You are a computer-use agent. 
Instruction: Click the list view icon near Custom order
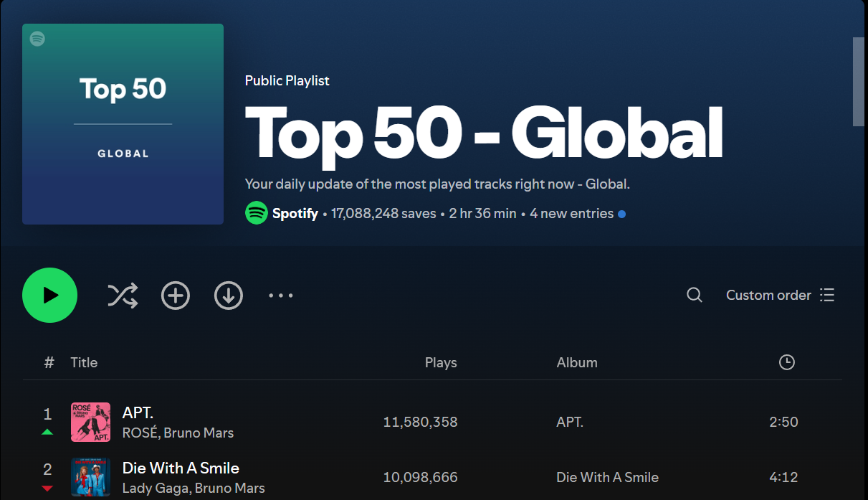coord(826,295)
